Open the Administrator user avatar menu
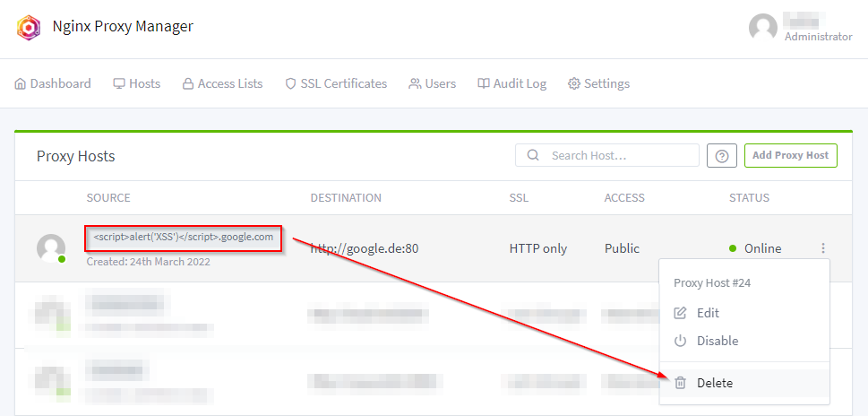868x416 pixels. 763,27
